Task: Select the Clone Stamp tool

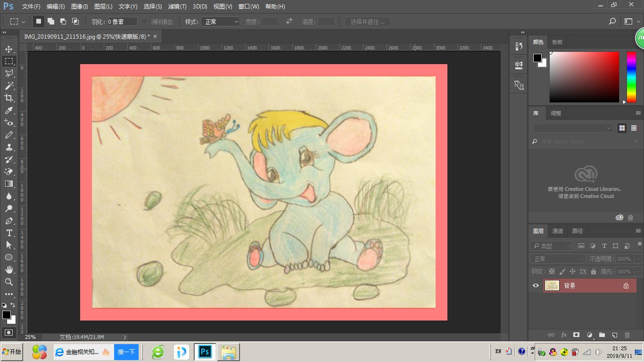Action: (8, 147)
